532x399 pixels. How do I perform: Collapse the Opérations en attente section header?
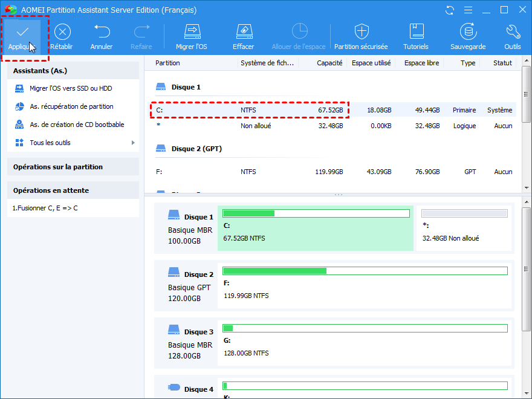[x=73, y=190]
